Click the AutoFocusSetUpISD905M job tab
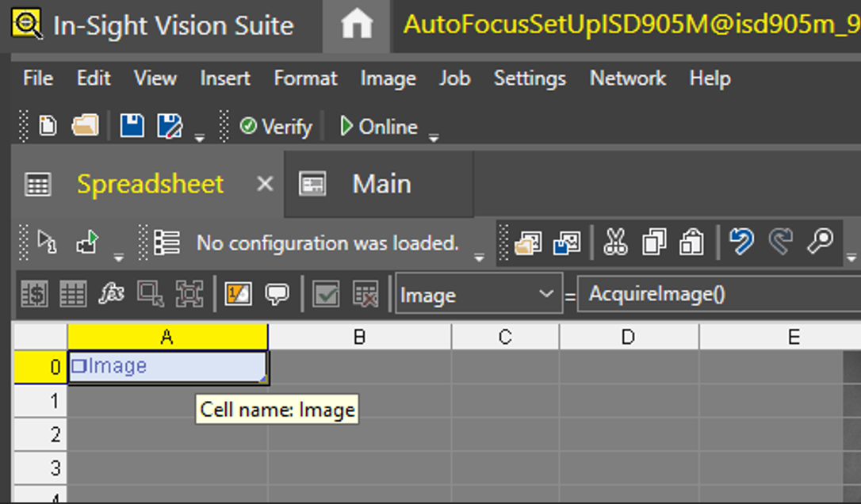 click(x=631, y=25)
